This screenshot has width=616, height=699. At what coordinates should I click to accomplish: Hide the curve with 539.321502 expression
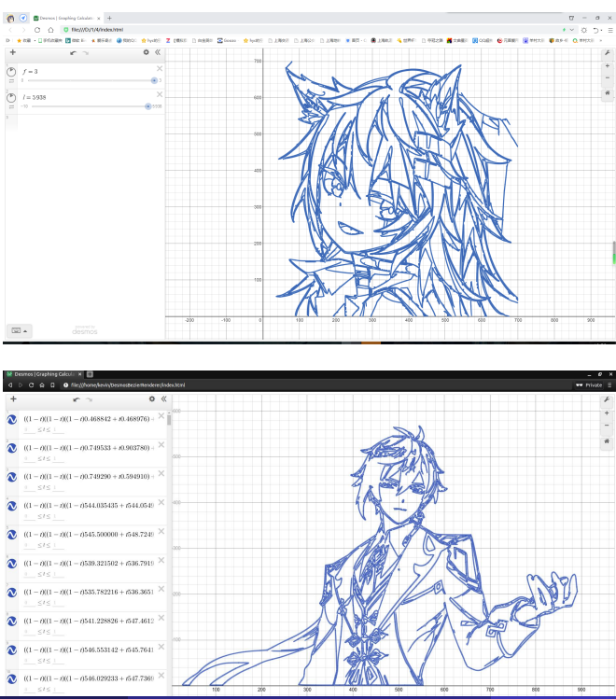[x=12, y=564]
